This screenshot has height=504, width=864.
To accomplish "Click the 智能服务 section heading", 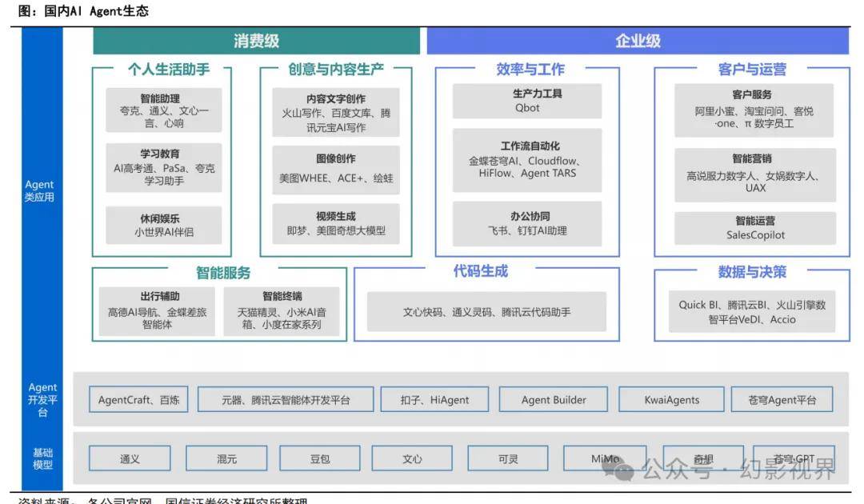I will click(223, 273).
